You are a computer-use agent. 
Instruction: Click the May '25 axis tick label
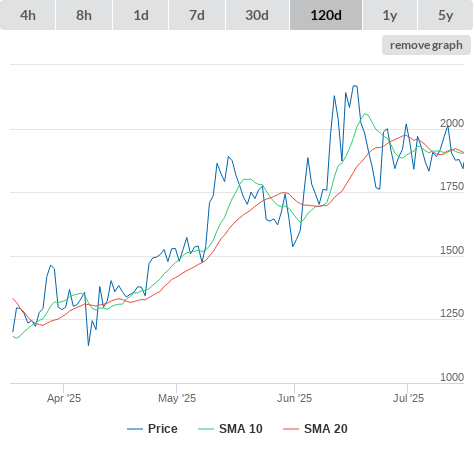pyautogui.click(x=177, y=398)
